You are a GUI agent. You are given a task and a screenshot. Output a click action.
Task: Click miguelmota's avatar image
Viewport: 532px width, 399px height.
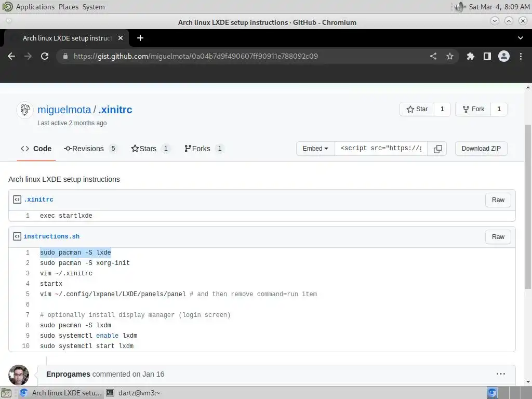coord(25,110)
